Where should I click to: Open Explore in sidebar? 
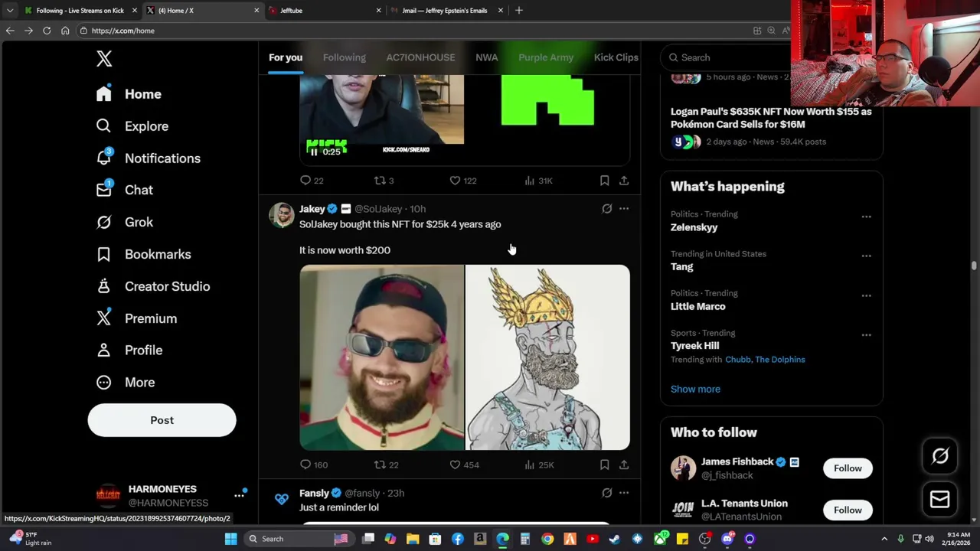pyautogui.click(x=132, y=126)
